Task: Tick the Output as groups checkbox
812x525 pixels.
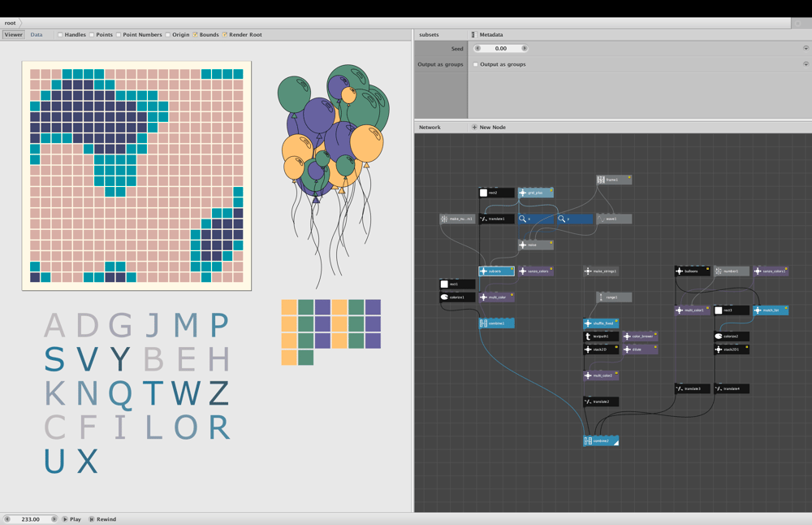Action: tap(475, 64)
